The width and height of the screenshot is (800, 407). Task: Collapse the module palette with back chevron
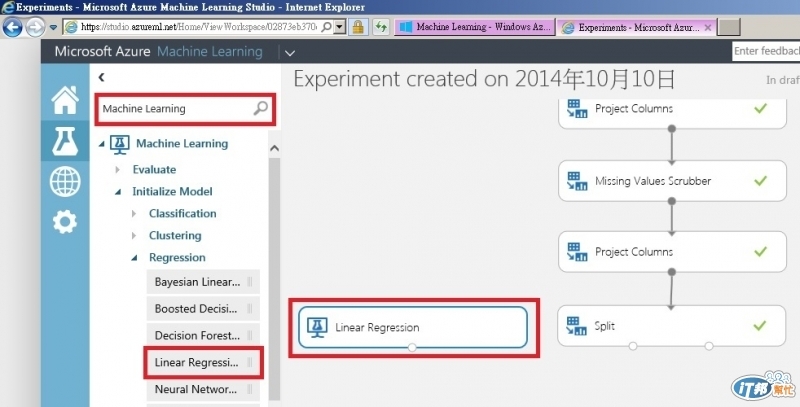[101, 77]
